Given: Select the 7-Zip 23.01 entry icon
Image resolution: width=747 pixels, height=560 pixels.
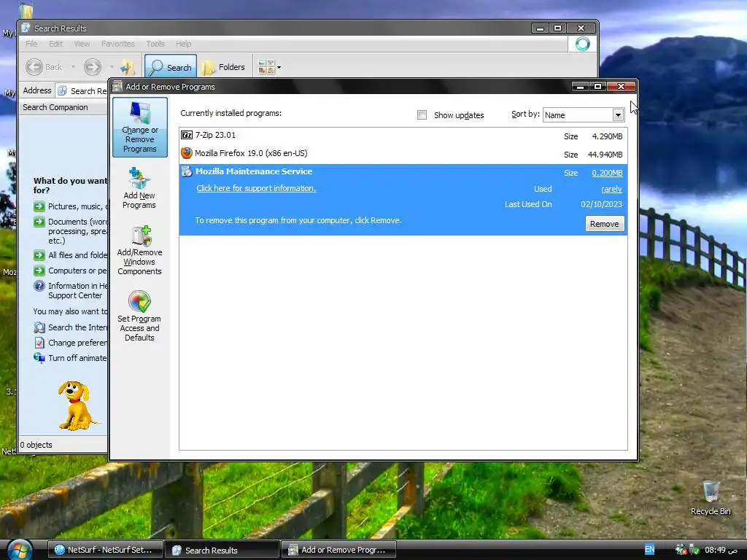Looking at the screenshot, I should click(187, 135).
